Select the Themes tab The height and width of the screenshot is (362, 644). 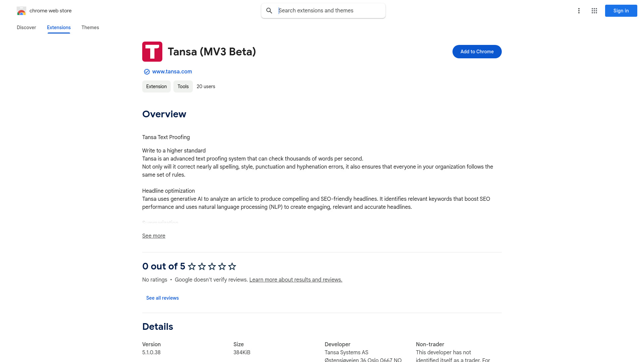coord(90,27)
